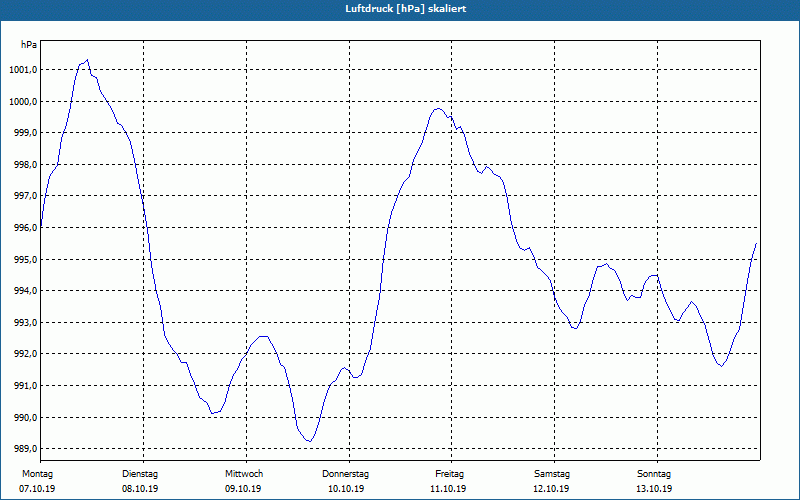Viewport: 800px width, 500px height.
Task: Click the 997,0 y-axis value
Action: pos(25,196)
